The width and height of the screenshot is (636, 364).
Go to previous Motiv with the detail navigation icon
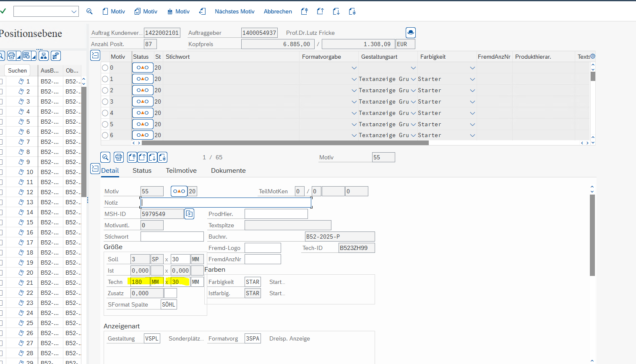pos(142,157)
